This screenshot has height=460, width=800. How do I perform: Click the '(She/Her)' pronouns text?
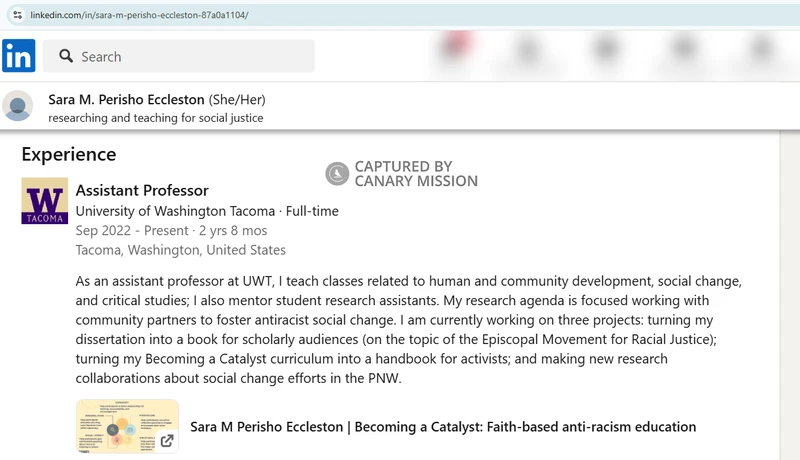(237, 99)
